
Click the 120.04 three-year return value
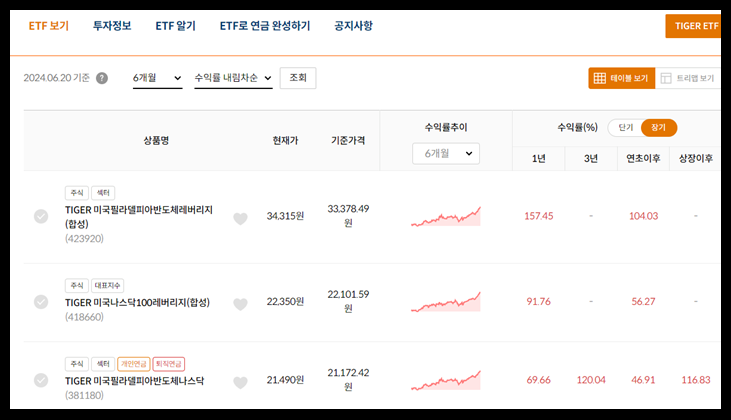pos(591,380)
